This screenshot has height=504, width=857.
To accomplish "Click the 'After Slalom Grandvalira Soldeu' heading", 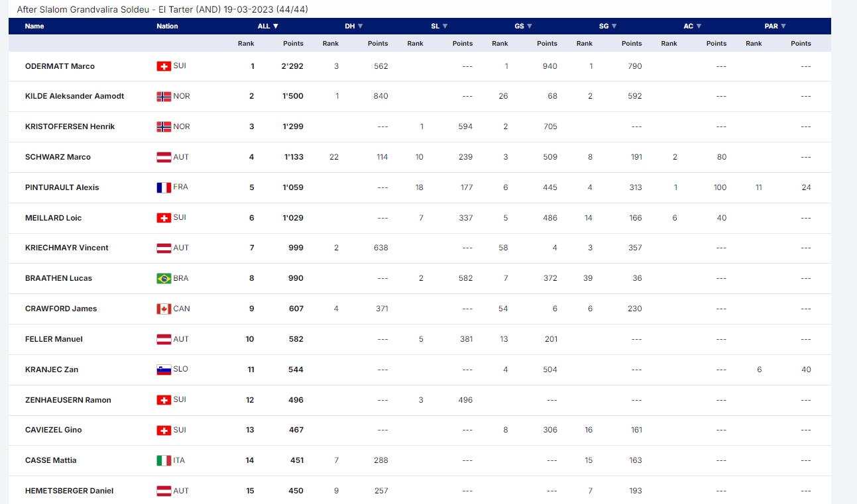I will (x=162, y=10).
